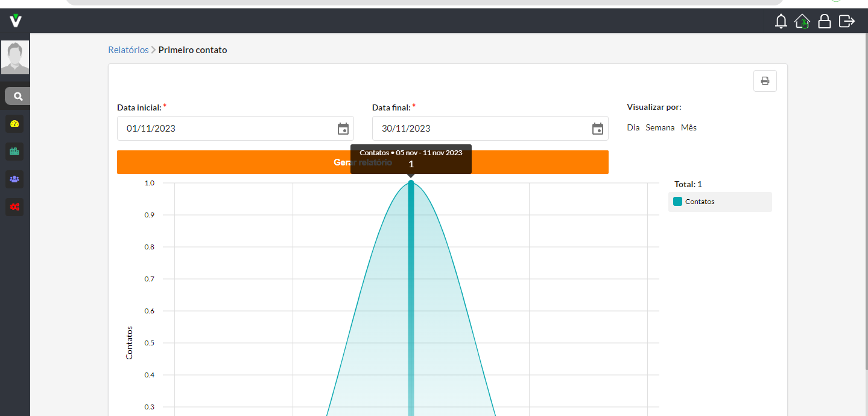Edit the Data inicial date field
Screen dimensions: 868x416
[235, 129]
